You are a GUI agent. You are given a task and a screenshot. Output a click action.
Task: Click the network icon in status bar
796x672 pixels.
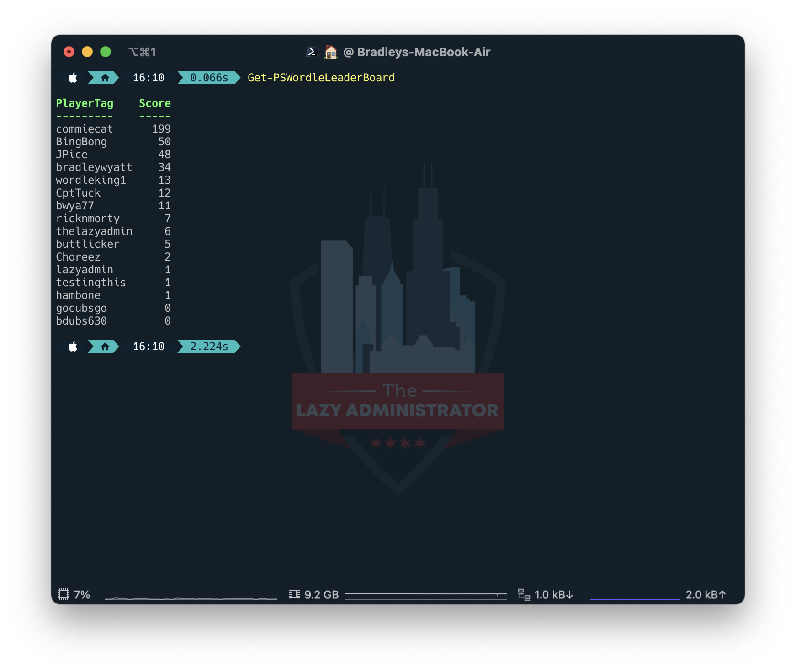coord(524,594)
